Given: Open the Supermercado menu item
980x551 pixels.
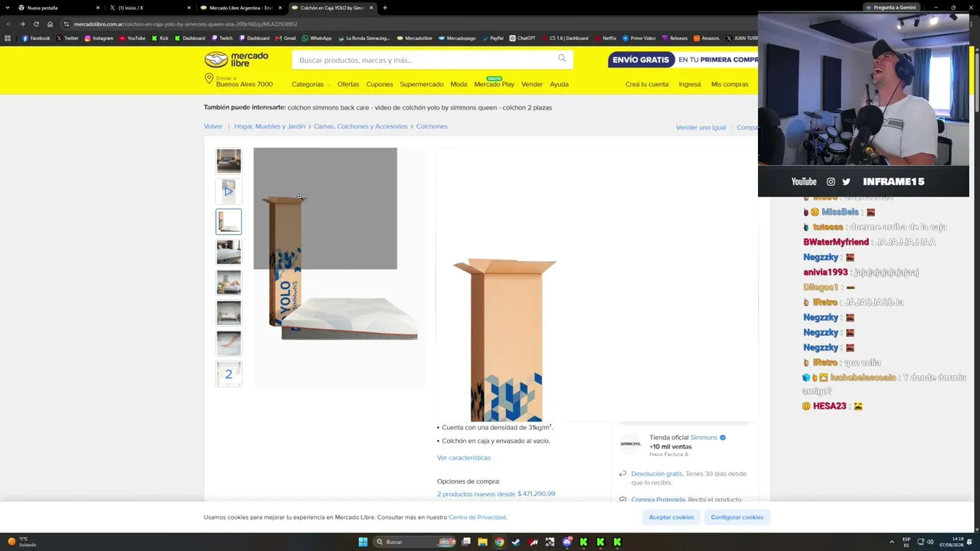Looking at the screenshot, I should [421, 84].
